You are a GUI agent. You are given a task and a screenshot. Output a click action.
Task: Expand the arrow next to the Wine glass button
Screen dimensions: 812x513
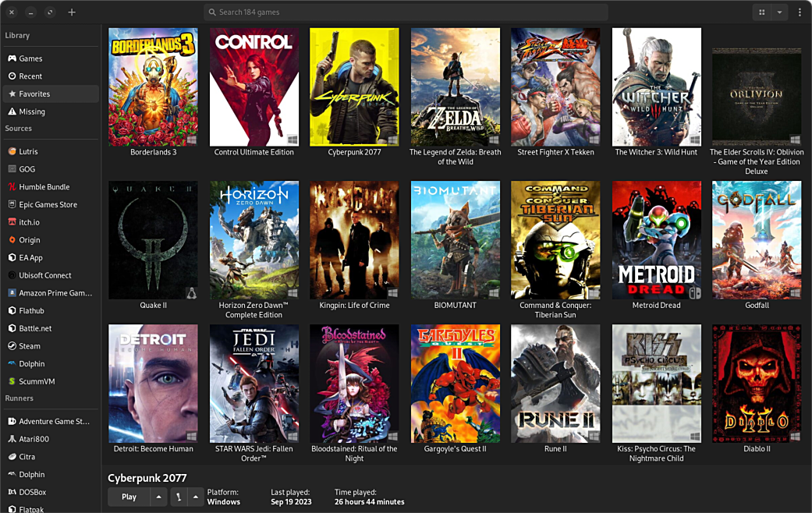point(195,497)
